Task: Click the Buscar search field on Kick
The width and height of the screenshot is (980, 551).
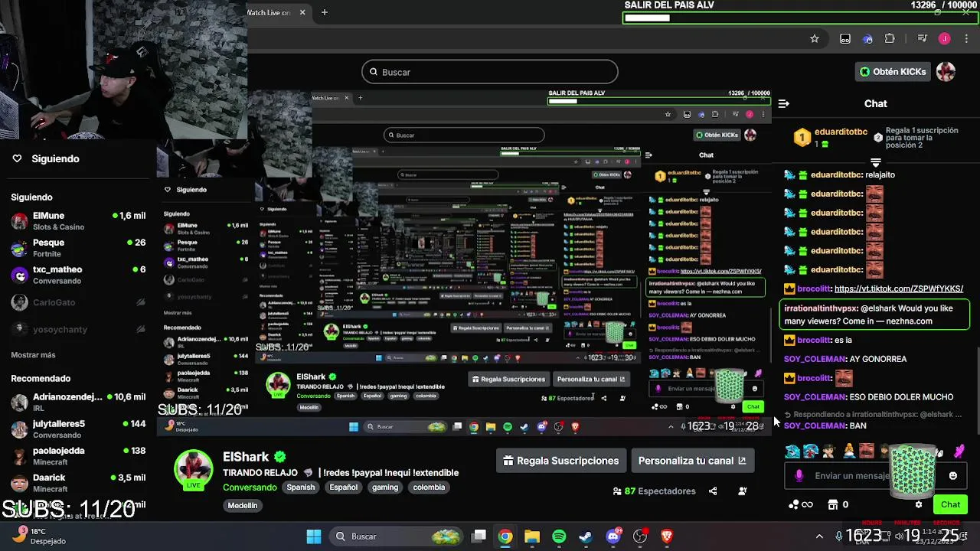Action: tap(490, 72)
